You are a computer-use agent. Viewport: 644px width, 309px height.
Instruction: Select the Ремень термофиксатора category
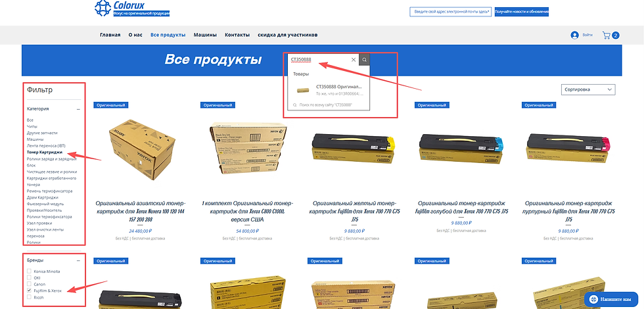click(x=49, y=191)
